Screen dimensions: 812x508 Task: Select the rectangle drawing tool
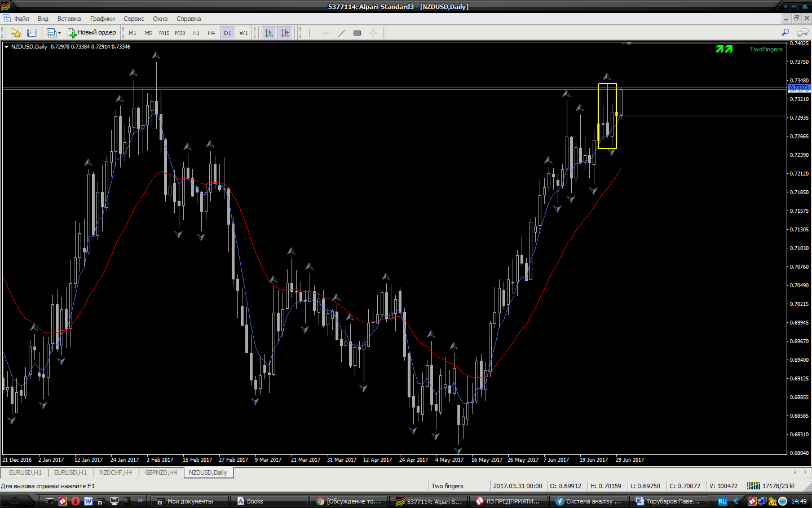pyautogui.click(x=357, y=33)
